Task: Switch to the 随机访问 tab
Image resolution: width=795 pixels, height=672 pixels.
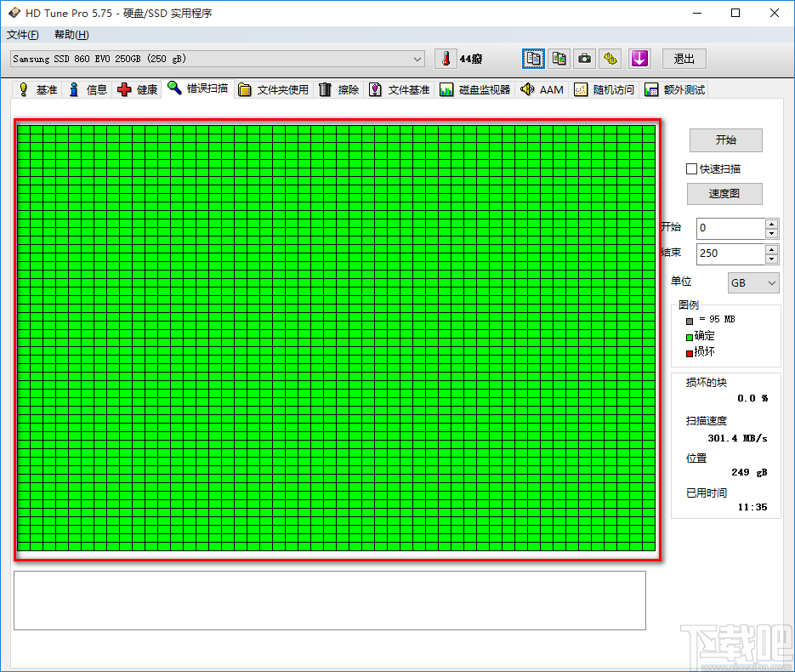Action: [604, 89]
